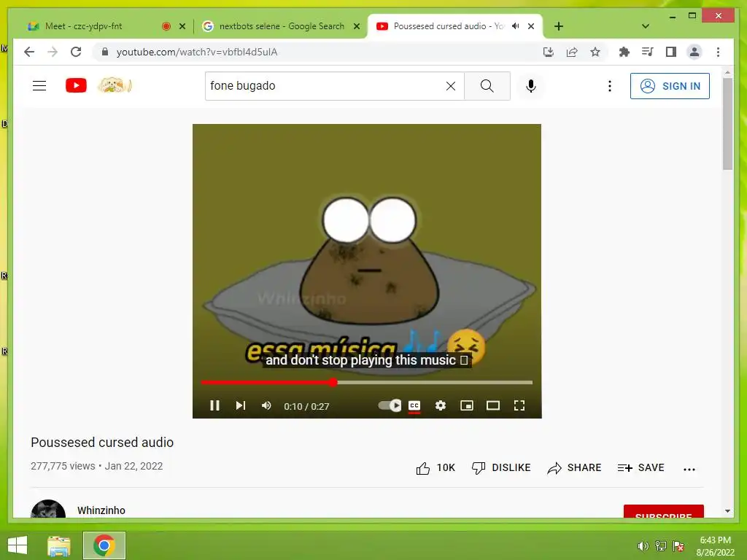Go back to the previous page
747x560 pixels.
(29, 52)
